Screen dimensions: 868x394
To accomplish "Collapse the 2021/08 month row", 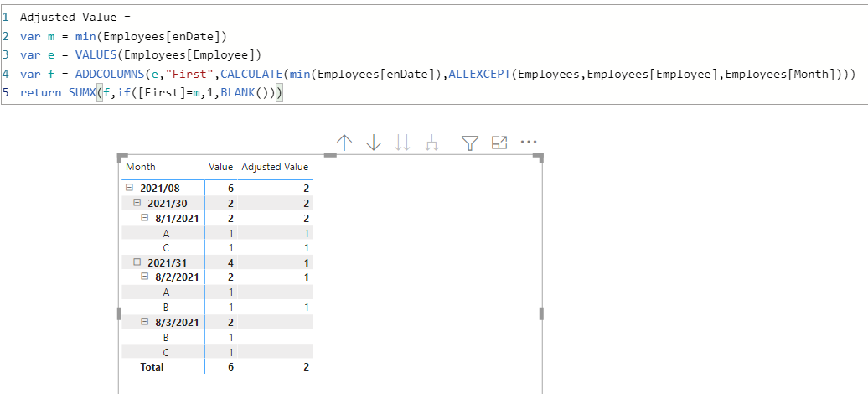I will pos(130,189).
